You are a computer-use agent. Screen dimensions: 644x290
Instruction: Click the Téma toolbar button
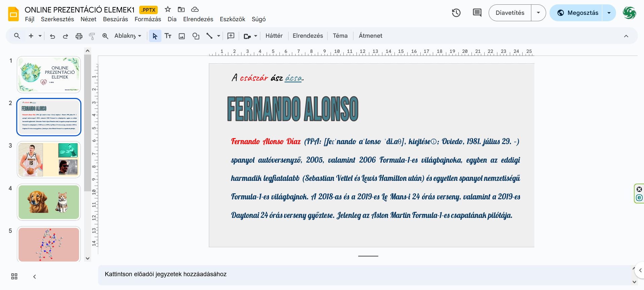pyautogui.click(x=340, y=36)
